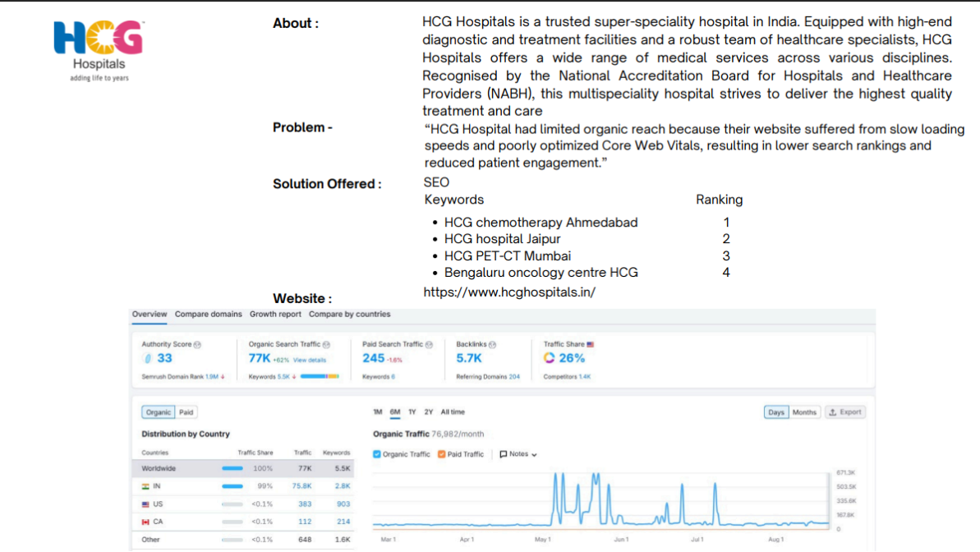Click the Traffic Share donut chart icon
The image size is (980, 552).
pos(549,358)
